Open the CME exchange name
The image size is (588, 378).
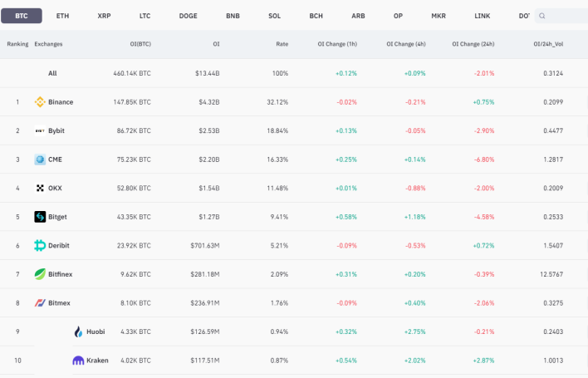point(55,160)
